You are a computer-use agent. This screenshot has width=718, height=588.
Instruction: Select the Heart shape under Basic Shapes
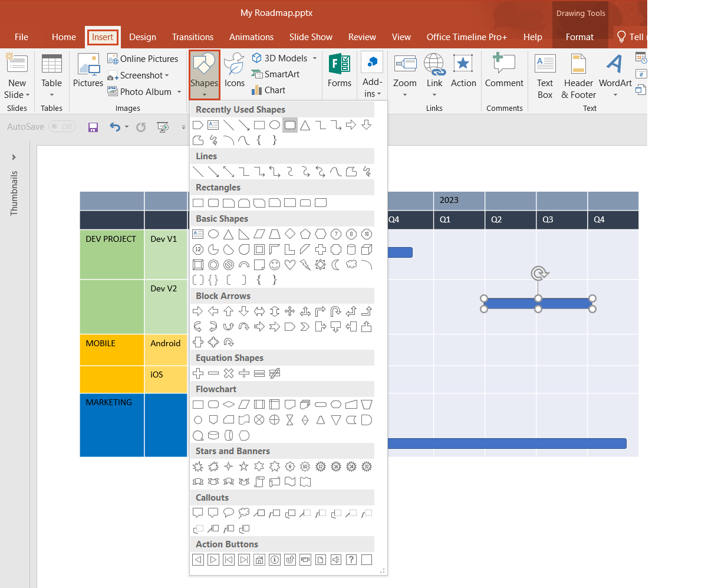click(x=289, y=265)
